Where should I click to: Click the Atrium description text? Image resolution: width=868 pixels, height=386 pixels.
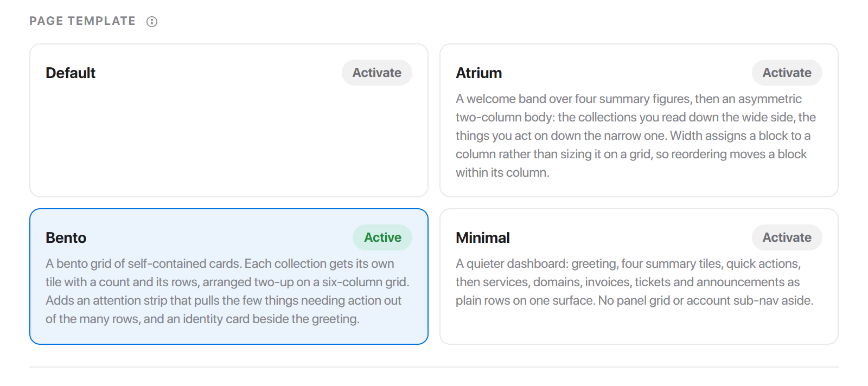pyautogui.click(x=636, y=136)
